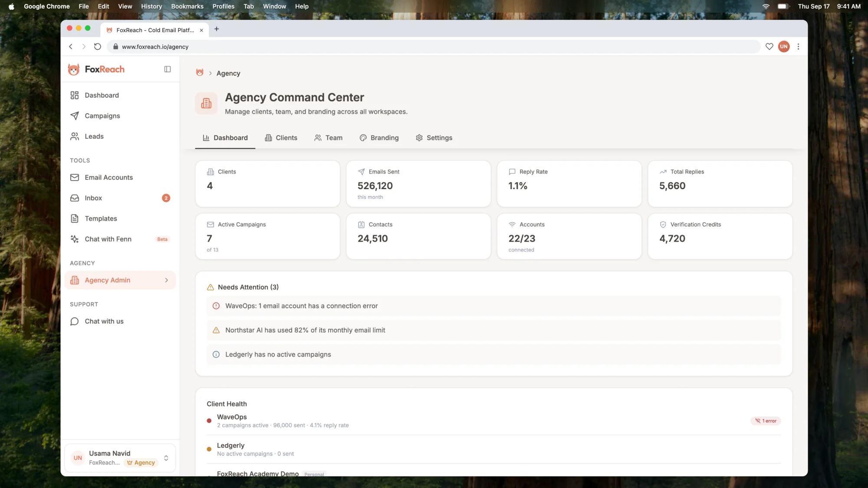Viewport: 868px width, 488px height.
Task: Click the address bar URL field
Action: click(x=434, y=47)
